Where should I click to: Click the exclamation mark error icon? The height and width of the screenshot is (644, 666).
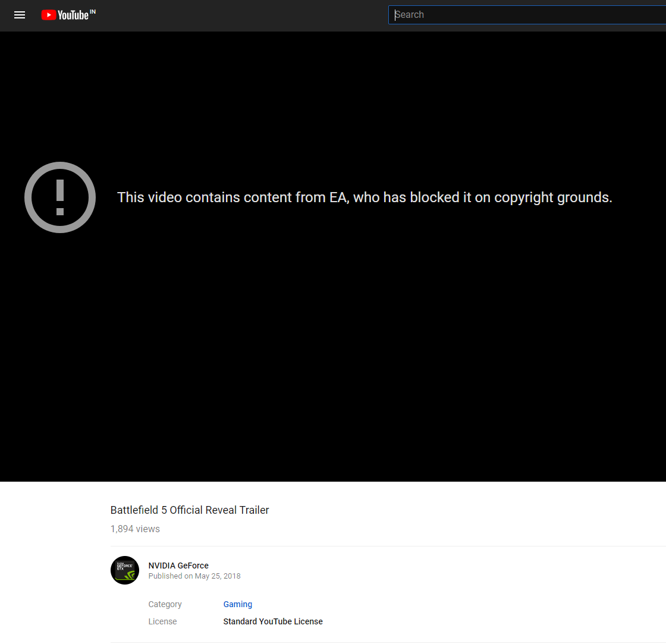coord(60,197)
